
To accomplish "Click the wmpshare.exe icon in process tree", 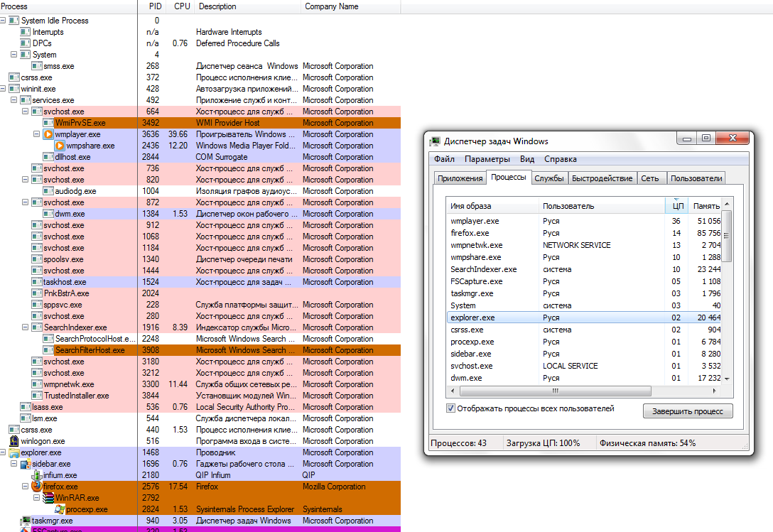I will click(60, 146).
